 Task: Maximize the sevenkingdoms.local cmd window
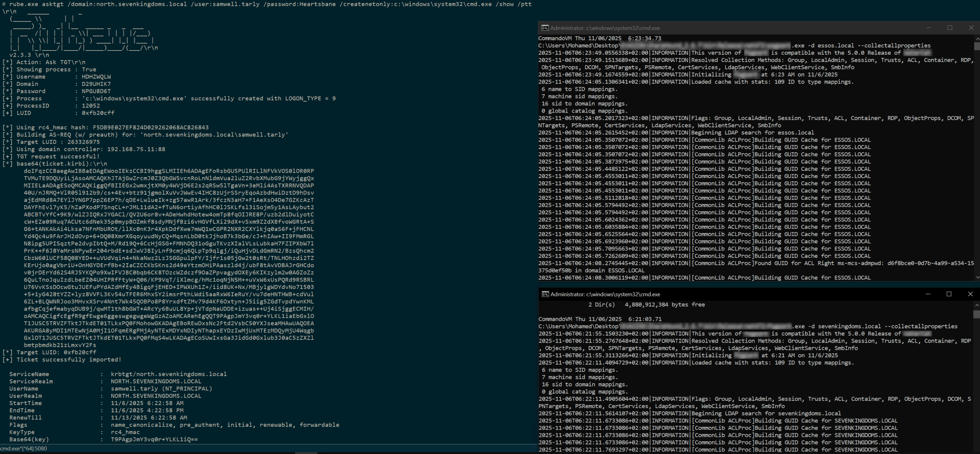coord(949,294)
